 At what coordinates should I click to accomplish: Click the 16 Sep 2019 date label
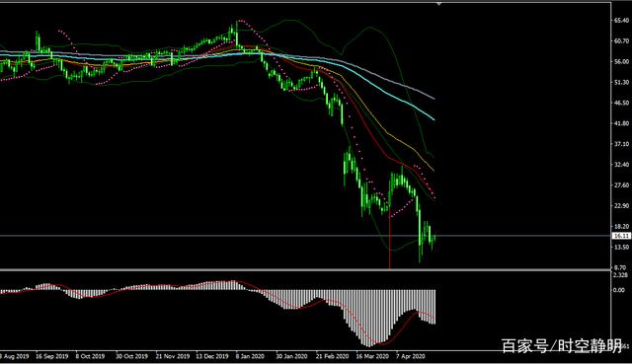pyautogui.click(x=51, y=356)
